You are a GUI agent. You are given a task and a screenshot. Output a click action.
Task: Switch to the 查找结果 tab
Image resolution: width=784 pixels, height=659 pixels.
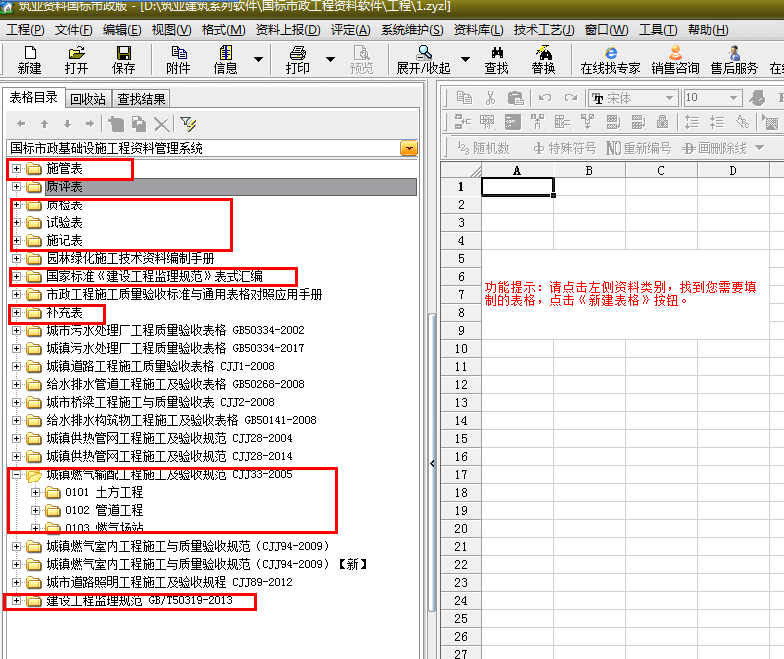pos(141,99)
